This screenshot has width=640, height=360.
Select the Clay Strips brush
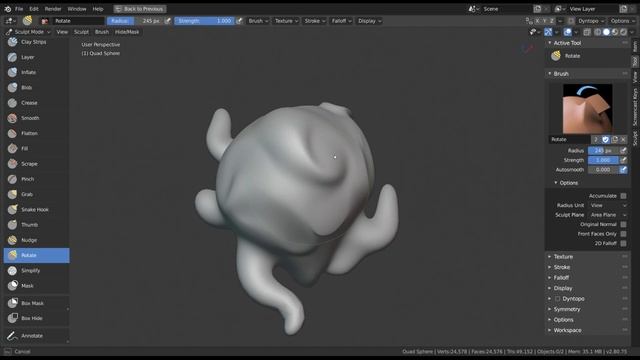pyautogui.click(x=36, y=42)
